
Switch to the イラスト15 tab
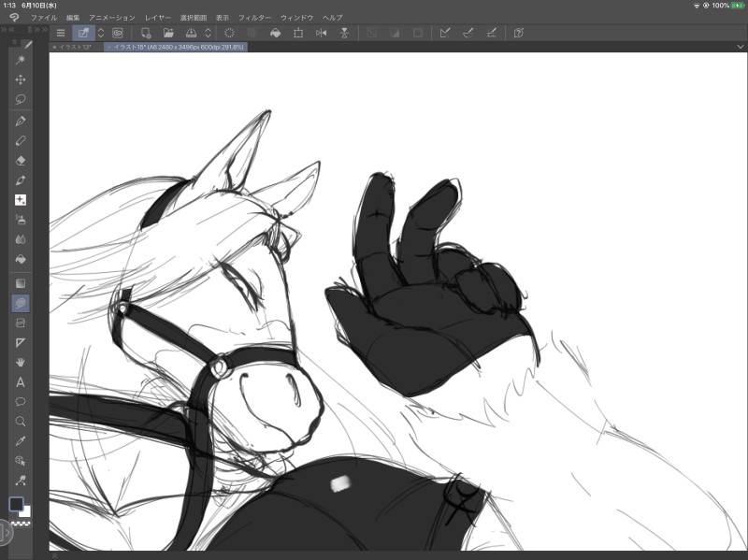tap(176, 48)
